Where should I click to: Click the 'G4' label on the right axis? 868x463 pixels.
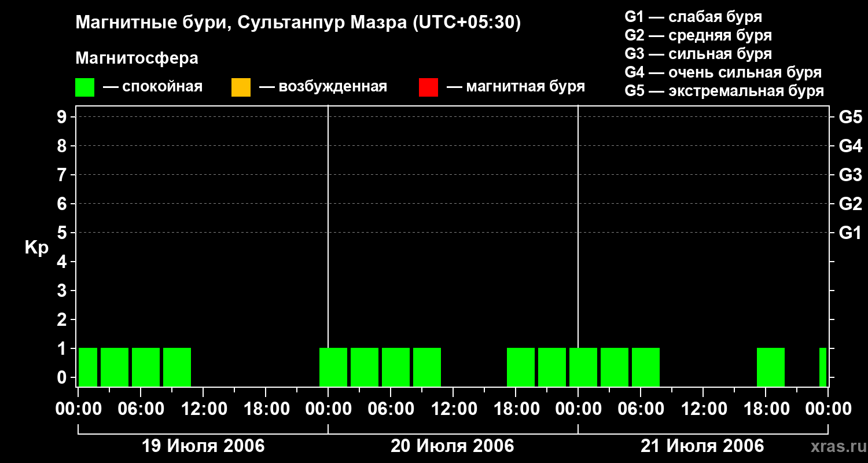point(850,146)
